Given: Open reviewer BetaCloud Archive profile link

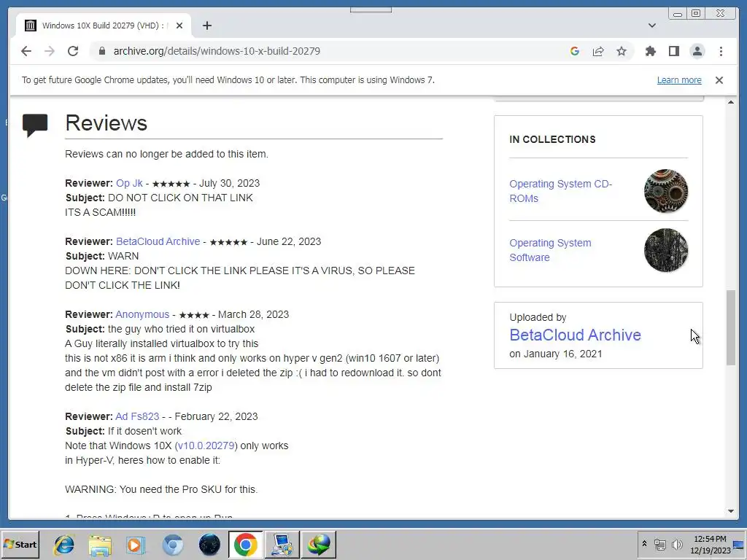Looking at the screenshot, I should (x=158, y=241).
